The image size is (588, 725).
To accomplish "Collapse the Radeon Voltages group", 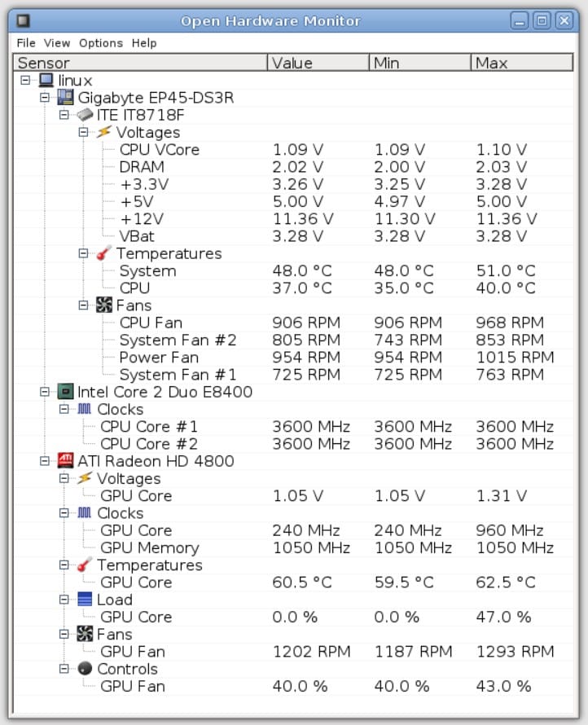I will 64,478.
